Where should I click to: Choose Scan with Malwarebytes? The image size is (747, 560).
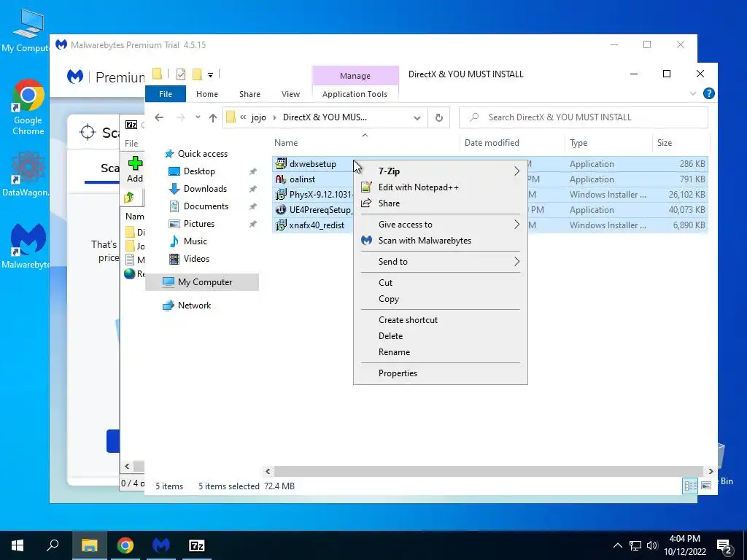(x=440, y=241)
